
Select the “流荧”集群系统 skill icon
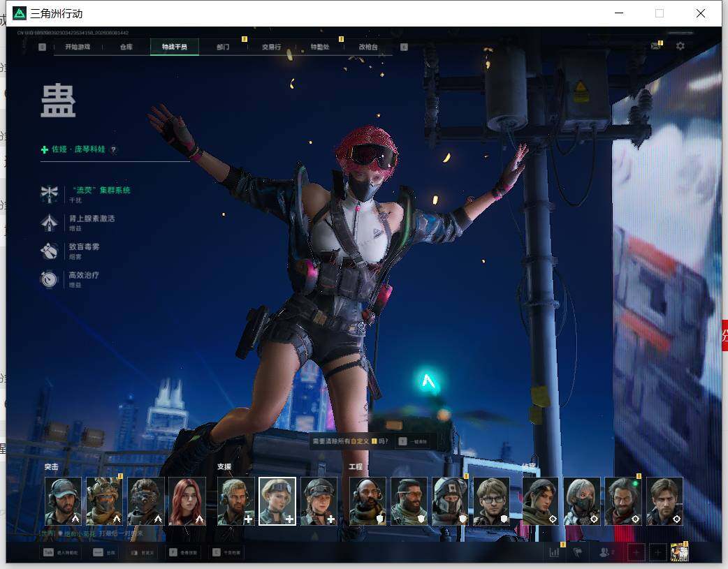click(x=49, y=193)
